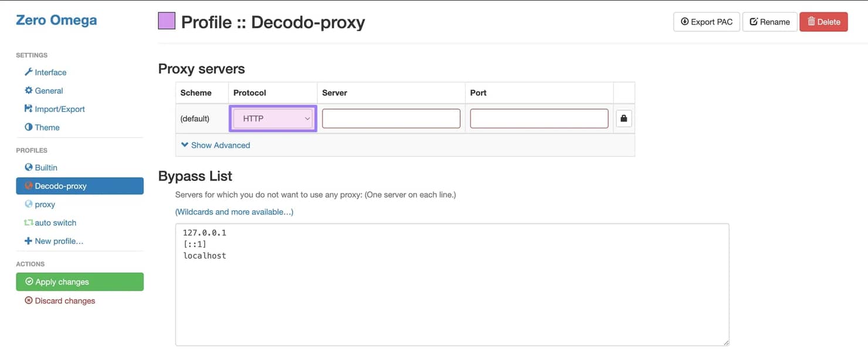This screenshot has height=361, width=868.
Task: Click the plus icon for New profile
Action: point(28,241)
